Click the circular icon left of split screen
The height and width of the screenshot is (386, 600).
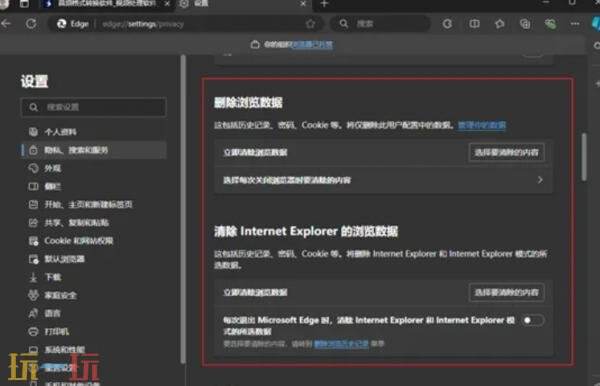pyautogui.click(x=447, y=24)
